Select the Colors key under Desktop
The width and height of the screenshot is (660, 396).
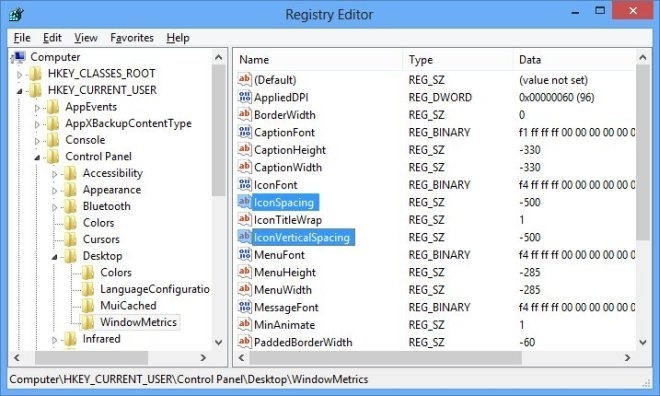(x=116, y=273)
